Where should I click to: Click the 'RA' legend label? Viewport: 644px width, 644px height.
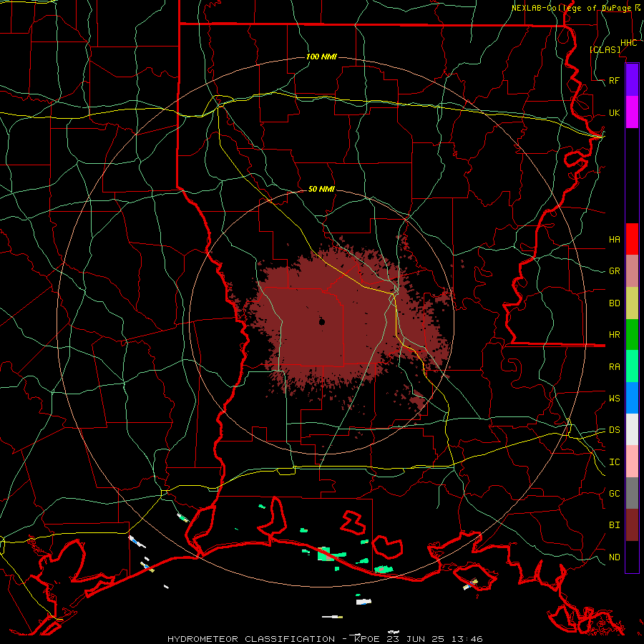tap(614, 366)
